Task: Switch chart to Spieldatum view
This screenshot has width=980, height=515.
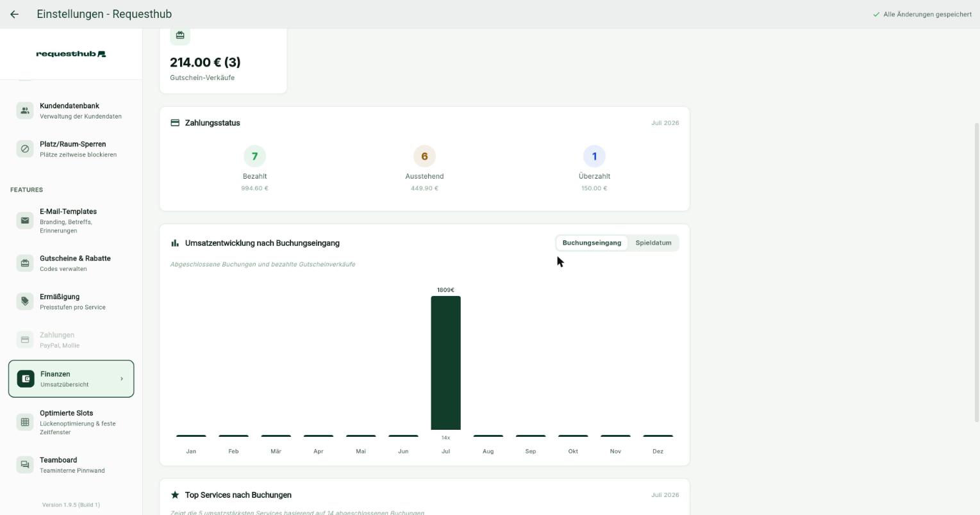Action: (x=653, y=243)
